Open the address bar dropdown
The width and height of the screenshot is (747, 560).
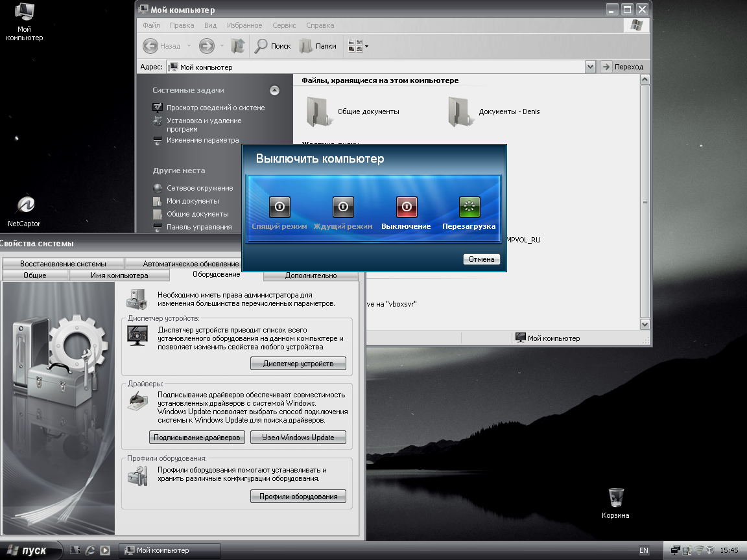[590, 67]
